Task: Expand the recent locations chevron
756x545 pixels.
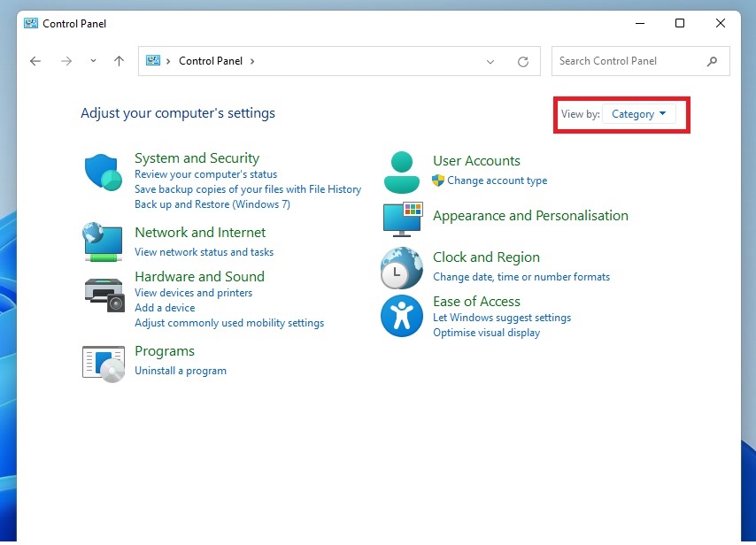Action: [x=93, y=61]
